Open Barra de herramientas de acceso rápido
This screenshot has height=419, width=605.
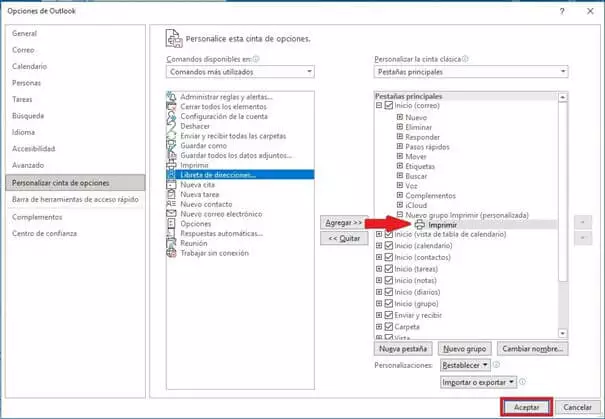(75, 199)
